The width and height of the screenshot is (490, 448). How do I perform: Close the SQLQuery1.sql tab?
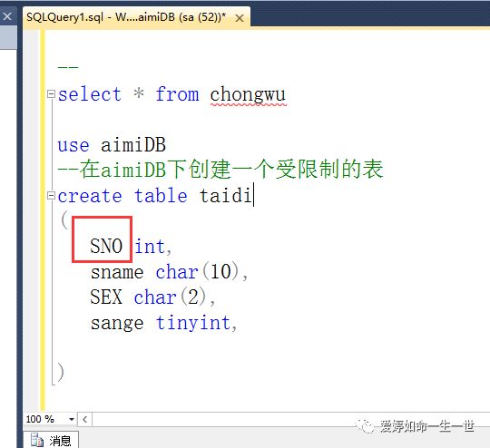[x=240, y=18]
